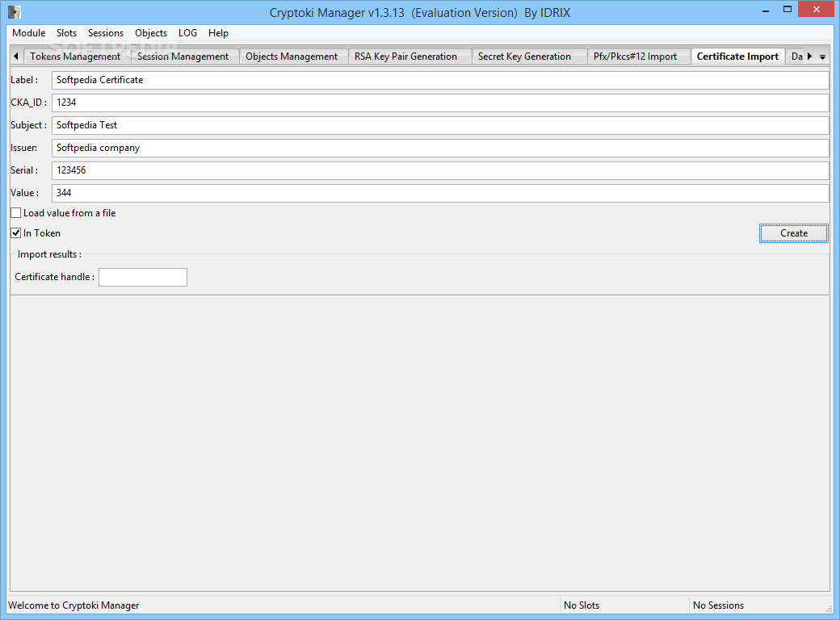Image resolution: width=840 pixels, height=620 pixels.
Task: Select the partially visible Da tab
Action: 796,57
